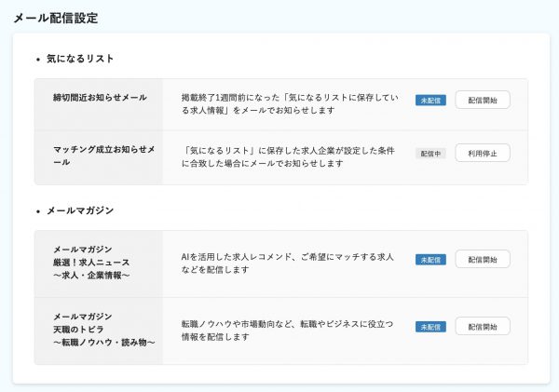This screenshot has height=392, width=559.
Task: Click the 転職ノウハウや市場動向 description text
Action: tap(288, 331)
